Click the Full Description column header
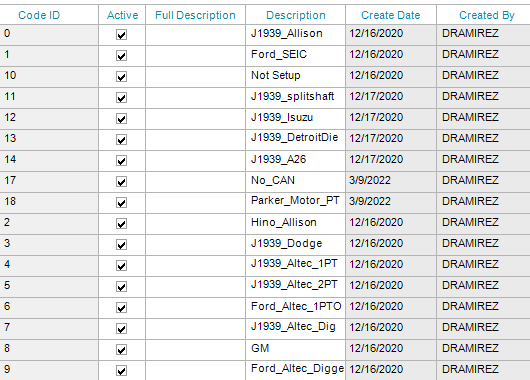 [x=195, y=15]
